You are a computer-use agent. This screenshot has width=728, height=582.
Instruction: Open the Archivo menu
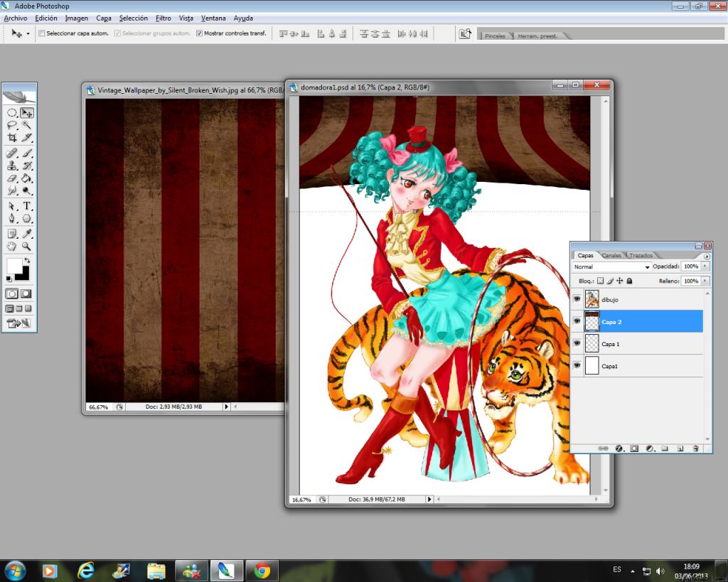tap(16, 18)
